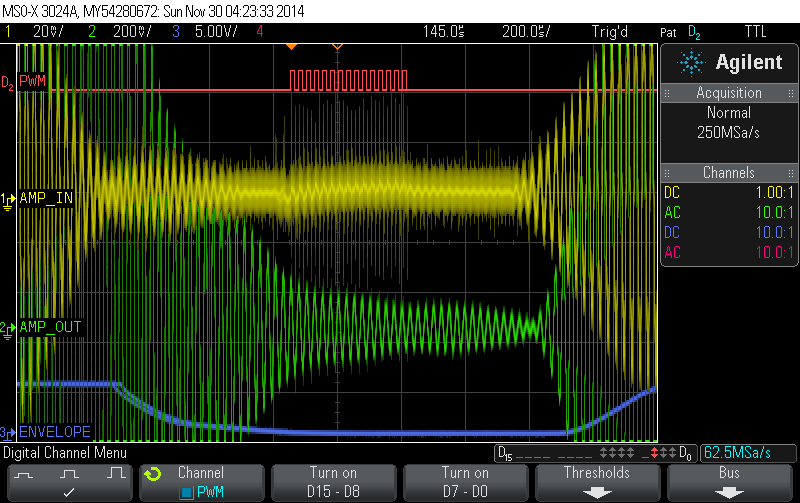Image resolution: width=800 pixels, height=503 pixels.
Task: Turn on digital channels D15 - D8
Action: pos(333,482)
